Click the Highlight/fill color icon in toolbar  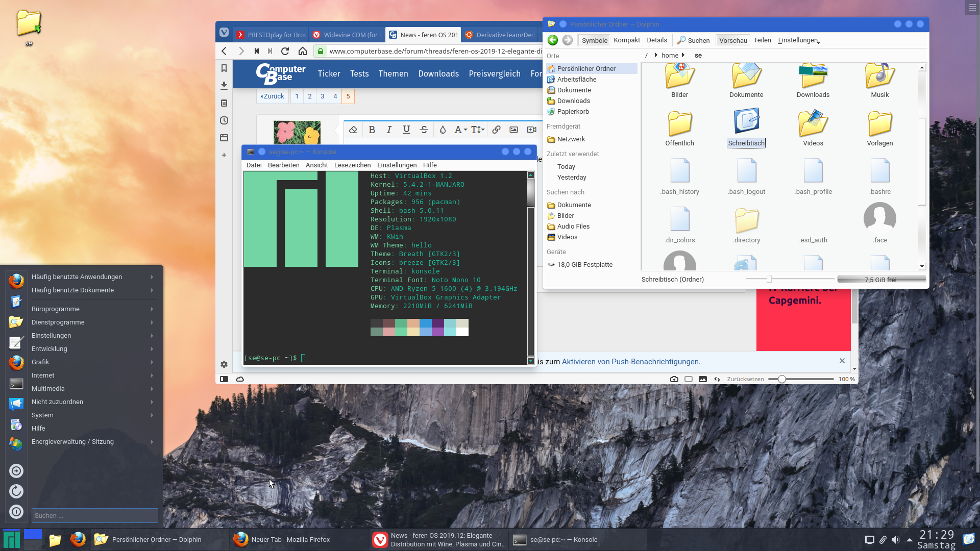pyautogui.click(x=443, y=129)
